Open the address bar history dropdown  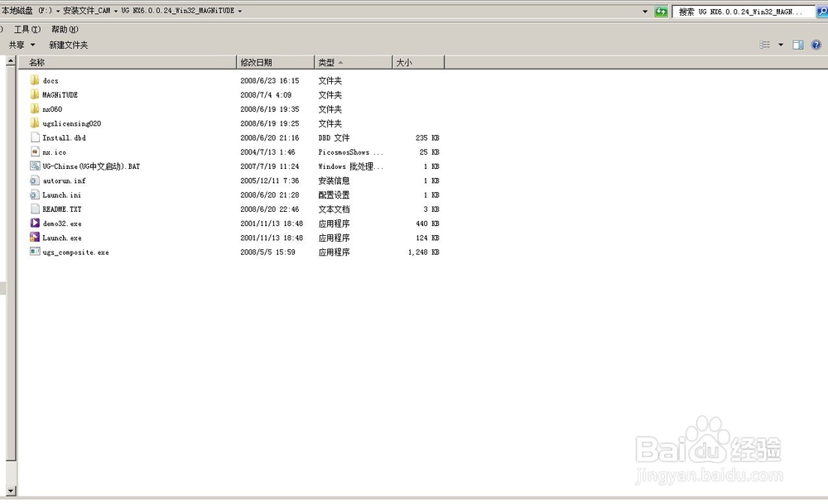point(645,11)
